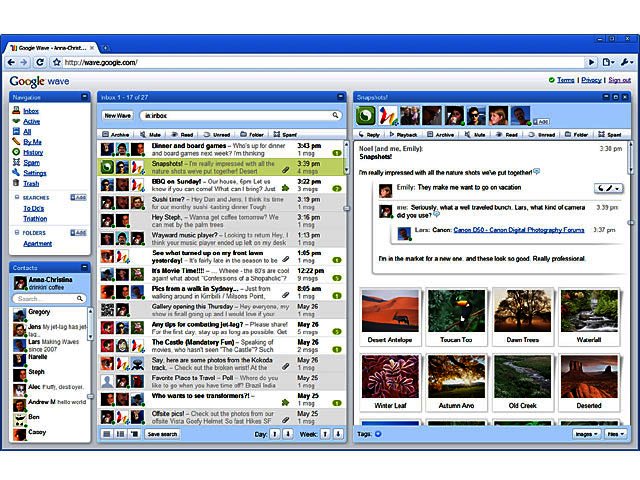This screenshot has height=480, width=640.
Task: Start Playback of the Snapshots wave
Action: (x=404, y=134)
